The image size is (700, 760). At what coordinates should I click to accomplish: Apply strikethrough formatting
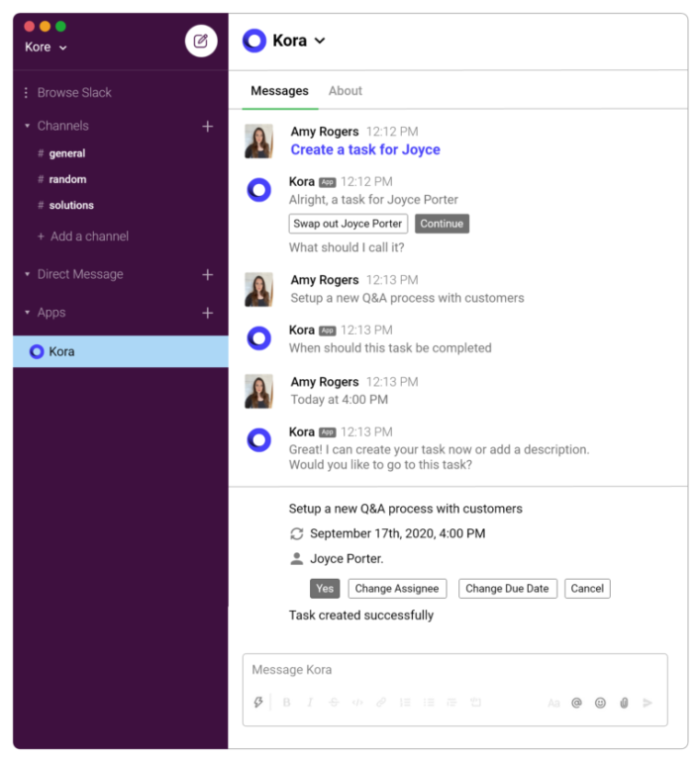click(334, 703)
